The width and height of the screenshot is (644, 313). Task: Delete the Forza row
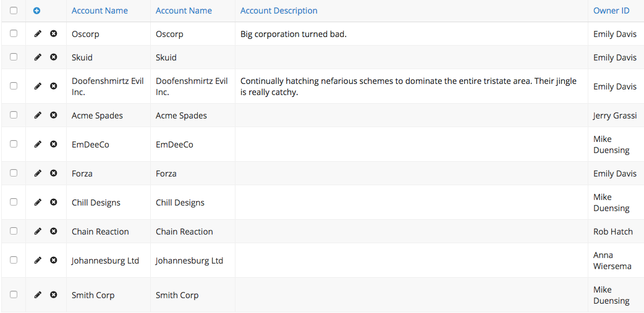pyautogui.click(x=53, y=173)
